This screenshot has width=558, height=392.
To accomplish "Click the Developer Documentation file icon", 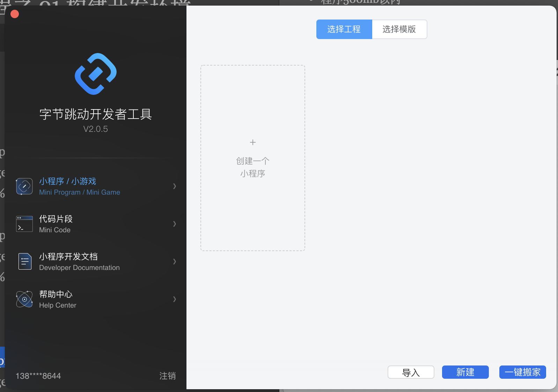I will pyautogui.click(x=24, y=262).
